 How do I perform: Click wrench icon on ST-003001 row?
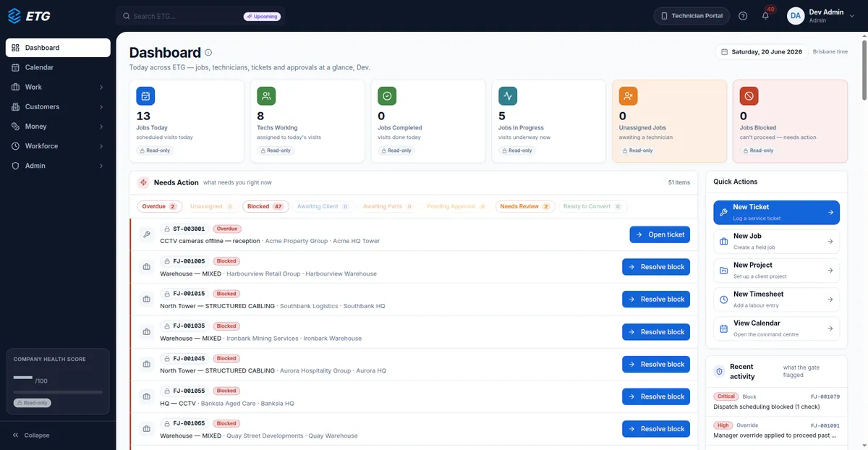point(146,234)
